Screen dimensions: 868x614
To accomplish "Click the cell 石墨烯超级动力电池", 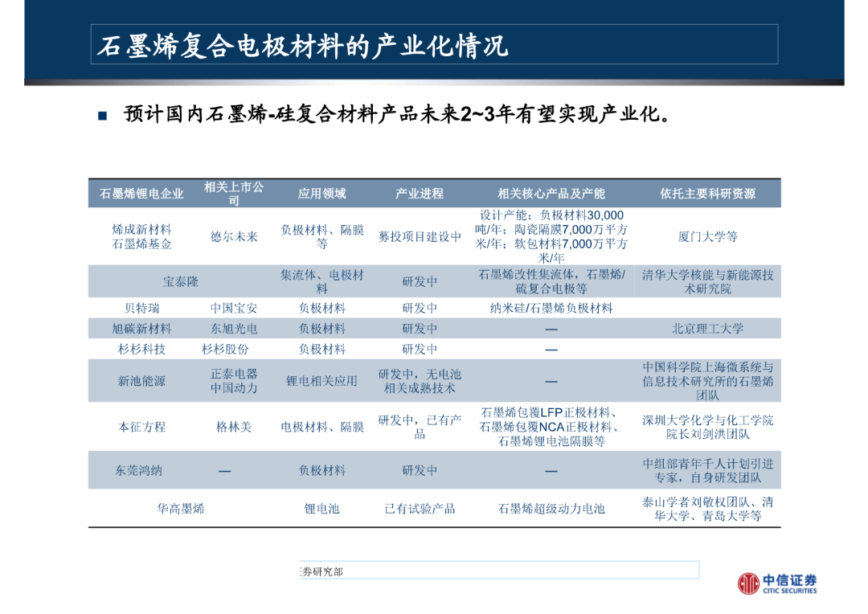I will tap(551, 508).
